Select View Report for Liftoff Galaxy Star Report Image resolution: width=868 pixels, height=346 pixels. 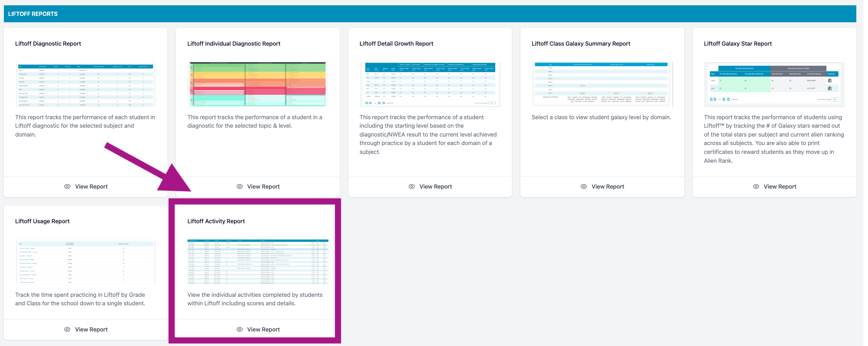[775, 186]
